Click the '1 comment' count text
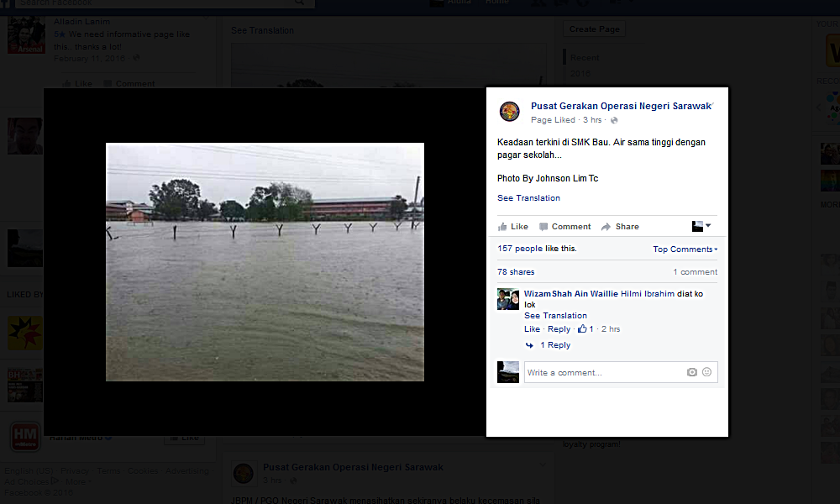The width and height of the screenshot is (840, 504). (x=696, y=272)
